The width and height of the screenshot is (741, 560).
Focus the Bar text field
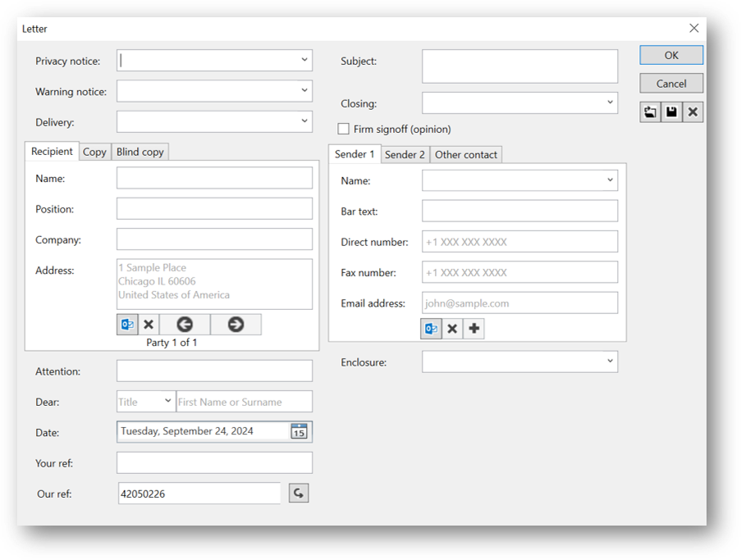tap(519, 211)
